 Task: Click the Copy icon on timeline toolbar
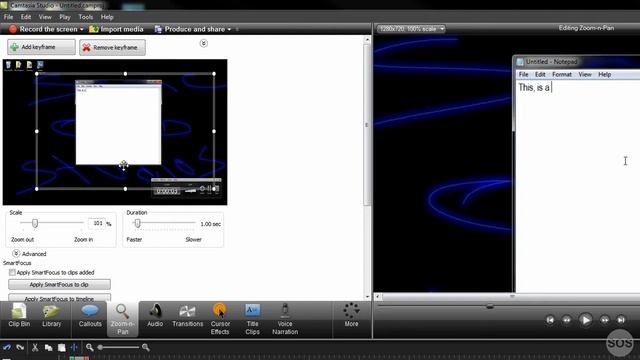(48, 347)
